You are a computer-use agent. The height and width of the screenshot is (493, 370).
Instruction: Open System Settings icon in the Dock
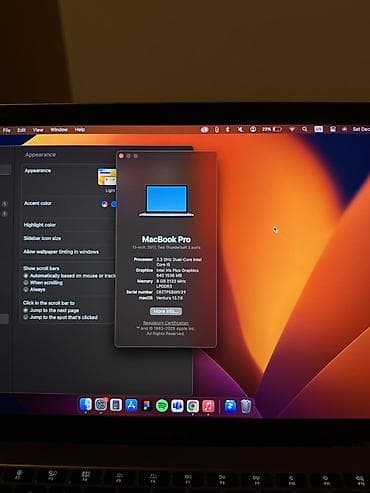(101, 405)
